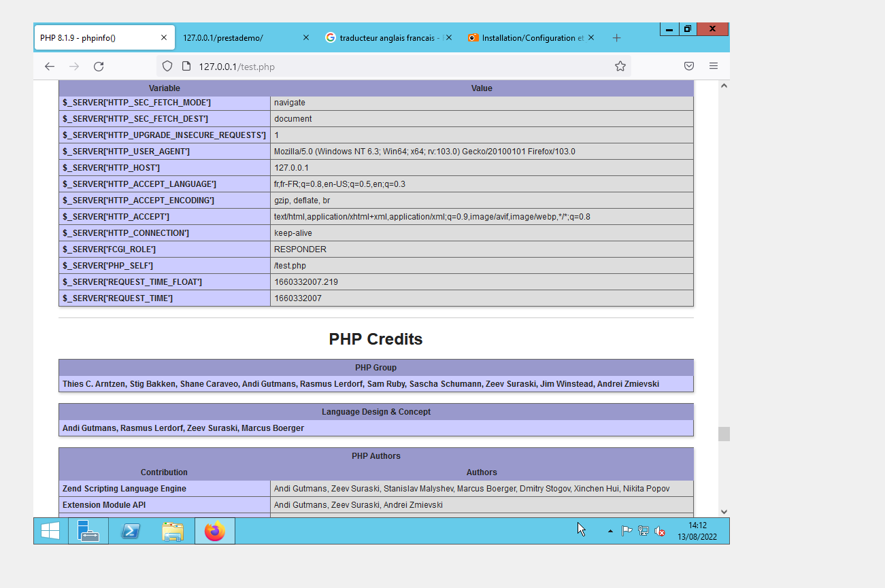Viewport: 885px width, 588px height.
Task: Click the $_SERVER['FCGI_ROLE'] cell
Action: click(x=165, y=249)
